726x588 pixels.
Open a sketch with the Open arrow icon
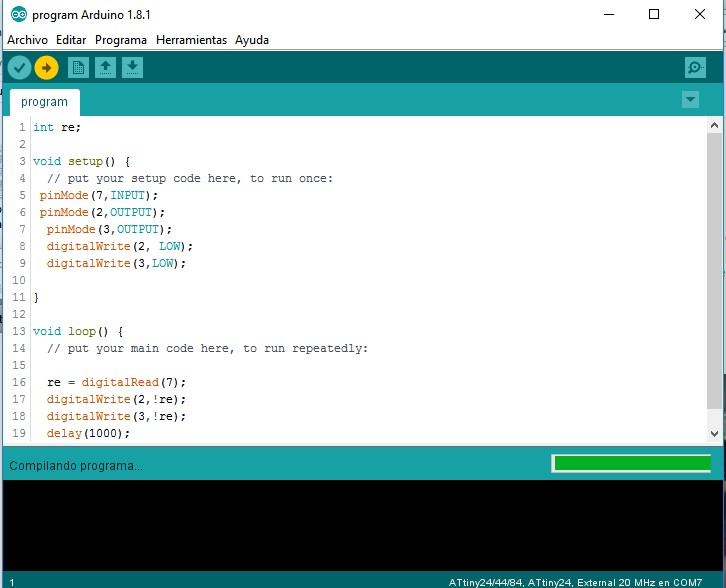click(106, 68)
